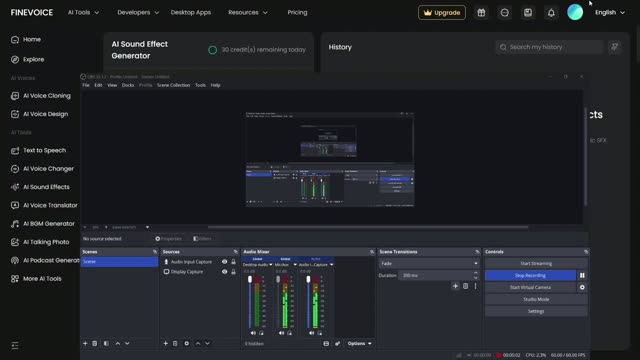640x360 pixels.
Task: Toggle visibility of Audio Input Capture
Action: pyautogui.click(x=224, y=262)
